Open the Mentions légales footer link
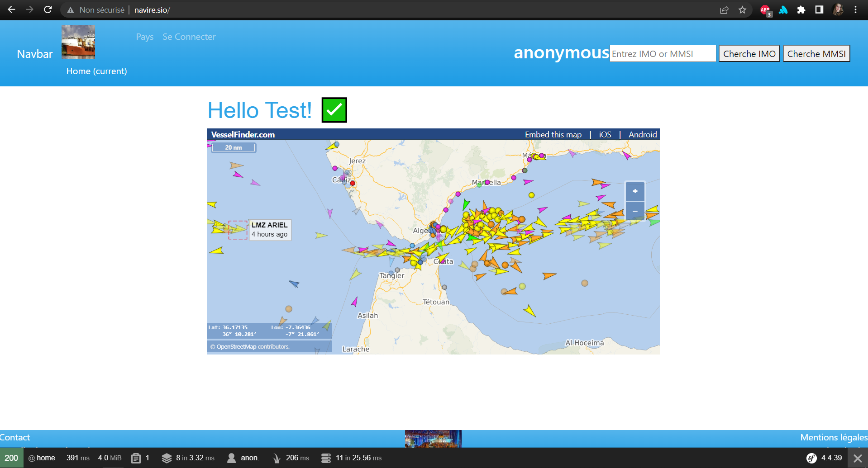868x468 pixels. click(834, 437)
